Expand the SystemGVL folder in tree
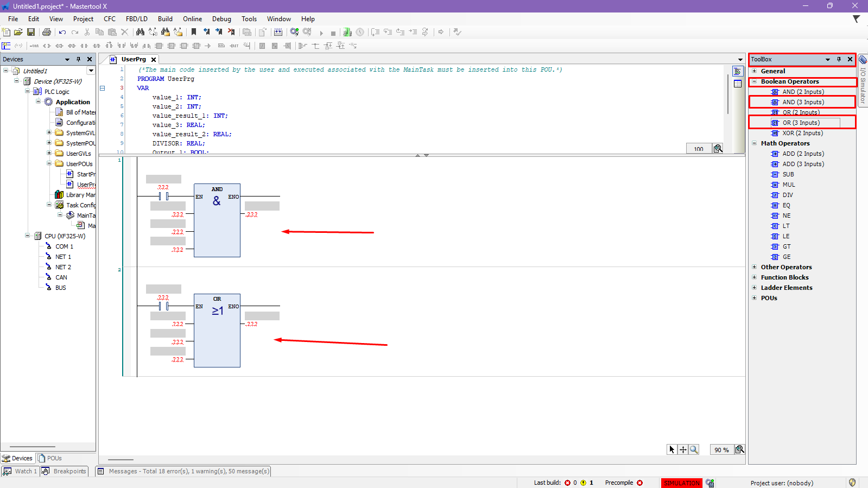868x488 pixels. click(49, 133)
